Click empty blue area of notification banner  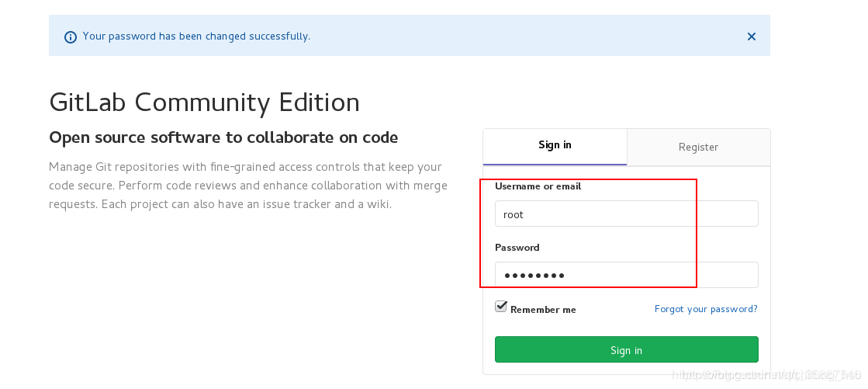point(504,36)
